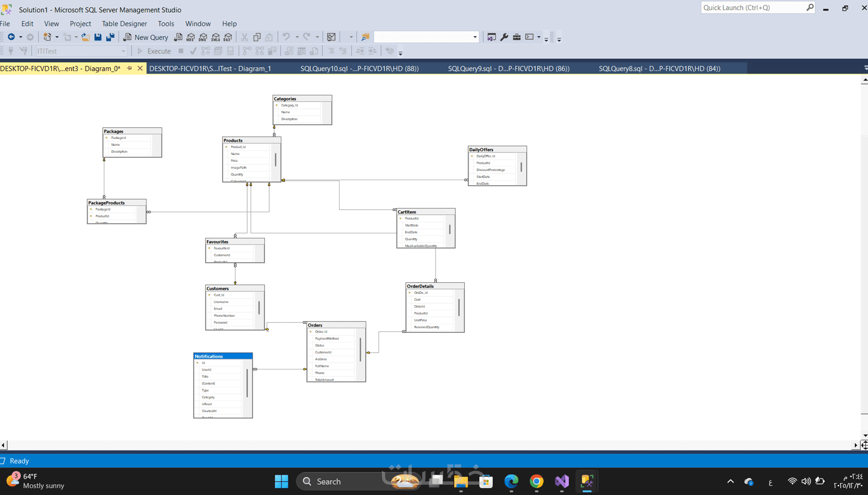Viewport: 868px width, 495px height.
Task: Click the XMLA query icon
Action: 215,37
